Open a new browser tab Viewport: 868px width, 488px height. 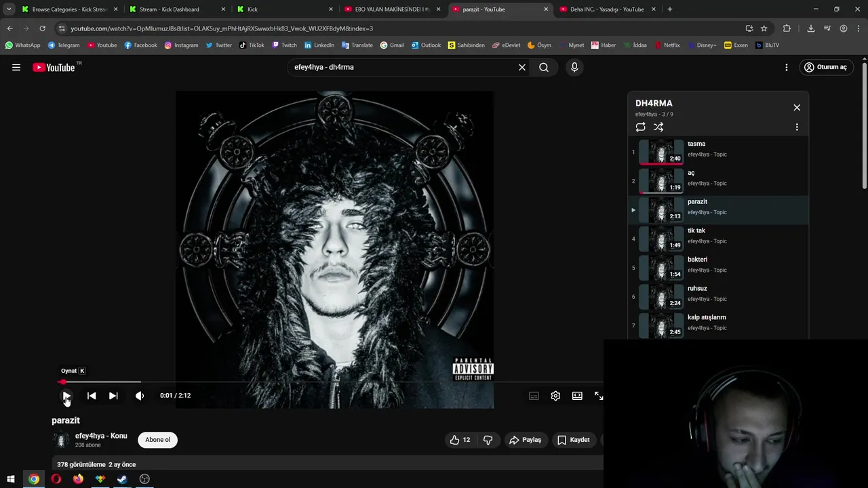pos(670,9)
